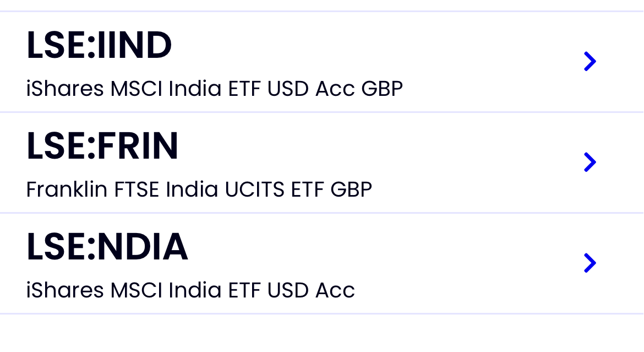Select iShares MSCI India ETF USD Acc GBP description
644x352 pixels.
point(215,88)
